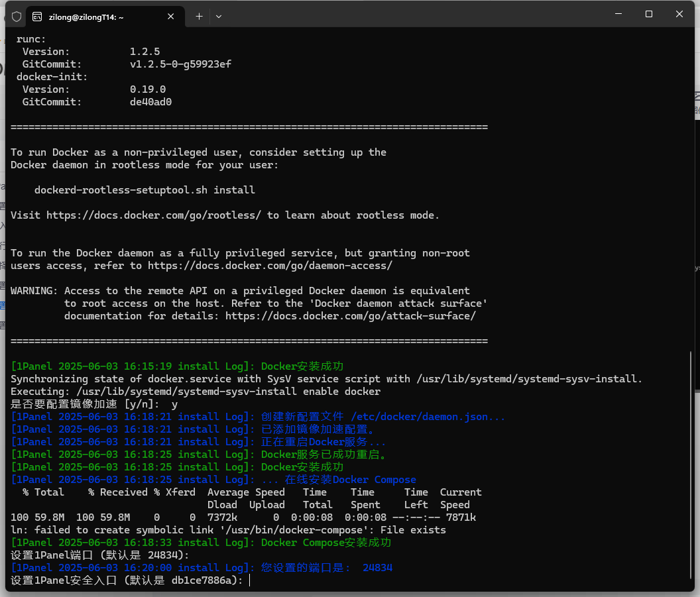Click the 在线安装Docker Compose log line
The image size is (700, 597).
point(213,480)
